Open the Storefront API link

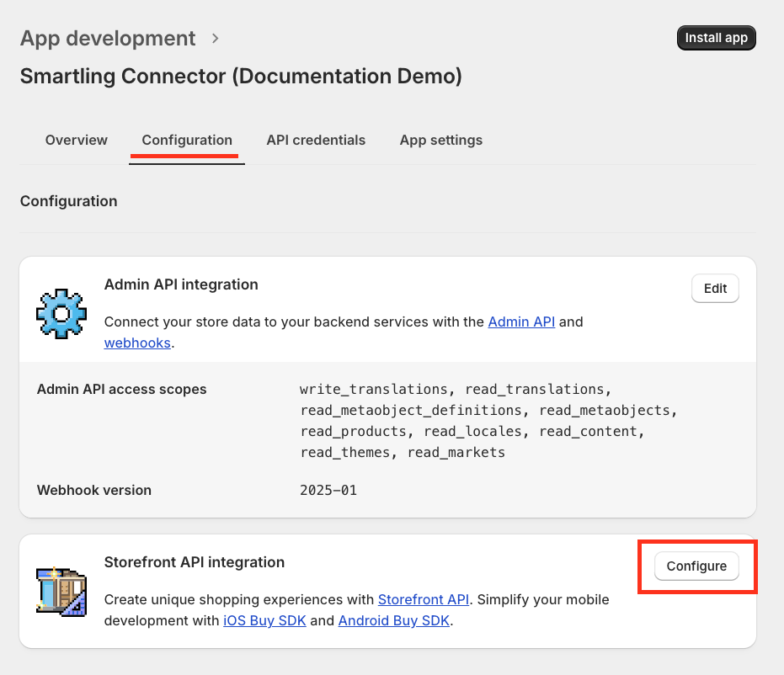click(424, 599)
